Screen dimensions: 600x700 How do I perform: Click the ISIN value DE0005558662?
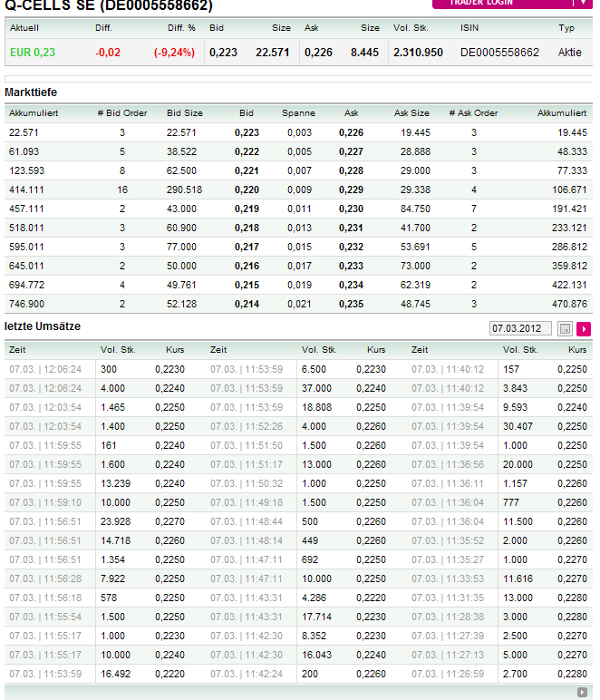499,53
